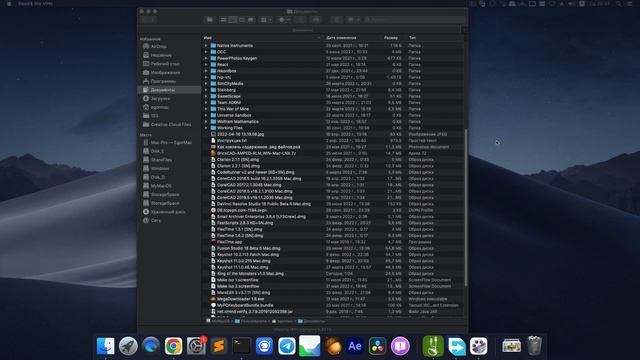640x360 pixels.
Task: Expand the PowerPhotos Keygen folder
Action: pyautogui.click(x=206, y=58)
